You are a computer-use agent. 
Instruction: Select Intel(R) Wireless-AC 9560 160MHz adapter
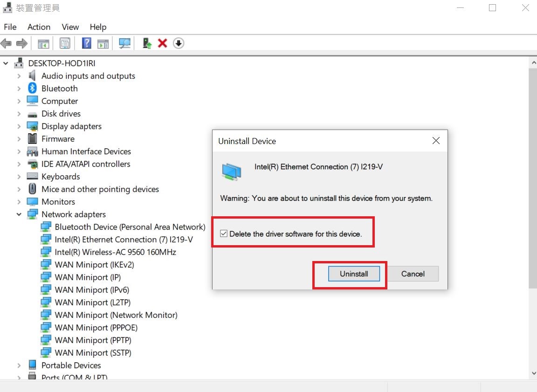pyautogui.click(x=115, y=252)
